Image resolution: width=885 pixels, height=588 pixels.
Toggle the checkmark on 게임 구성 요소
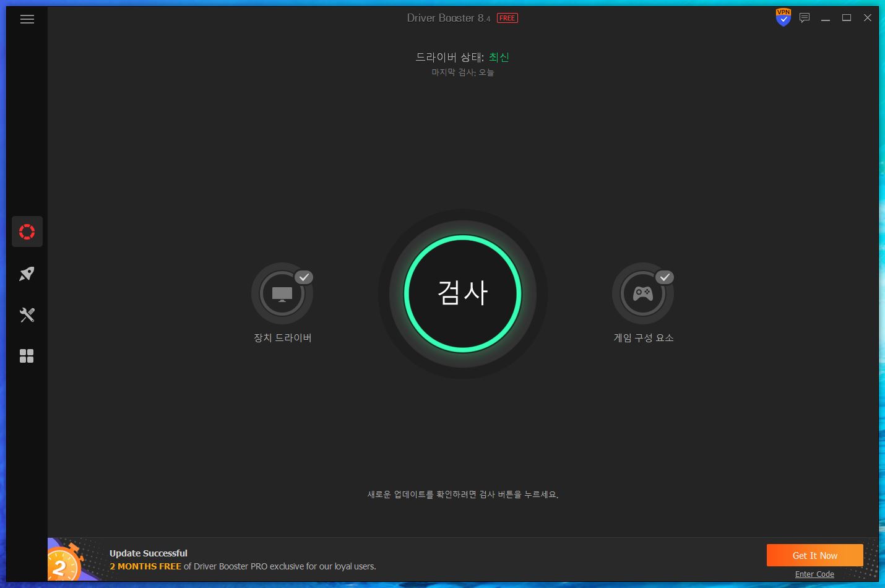click(x=665, y=277)
